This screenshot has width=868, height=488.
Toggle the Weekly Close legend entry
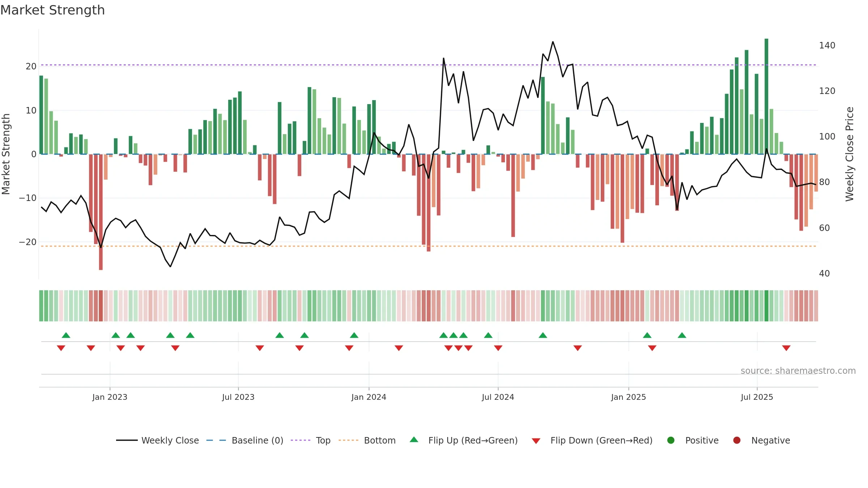tap(157, 440)
